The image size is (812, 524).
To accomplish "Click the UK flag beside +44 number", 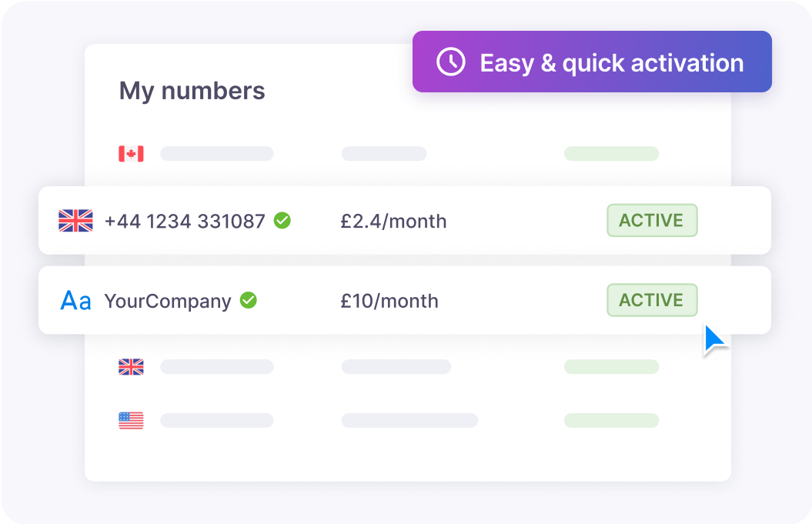I will tap(75, 221).
